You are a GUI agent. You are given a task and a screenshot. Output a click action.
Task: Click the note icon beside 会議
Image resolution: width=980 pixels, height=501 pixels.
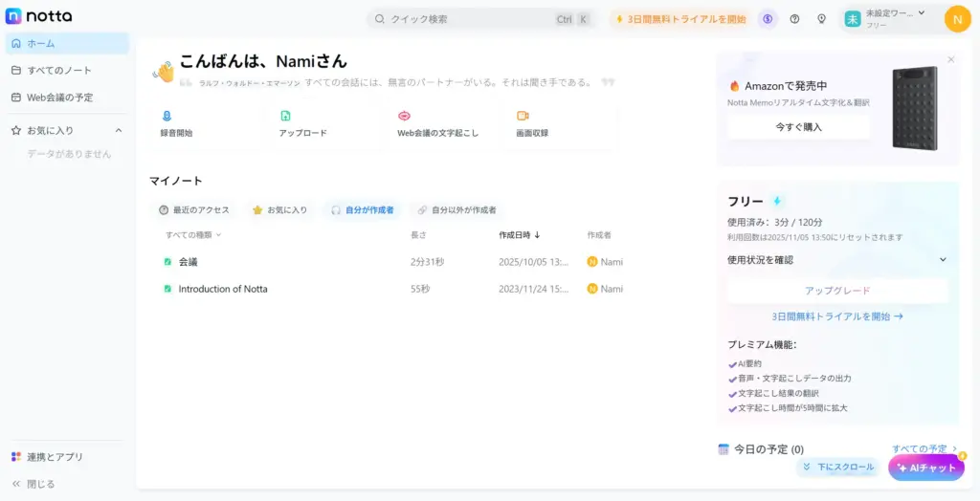167,262
